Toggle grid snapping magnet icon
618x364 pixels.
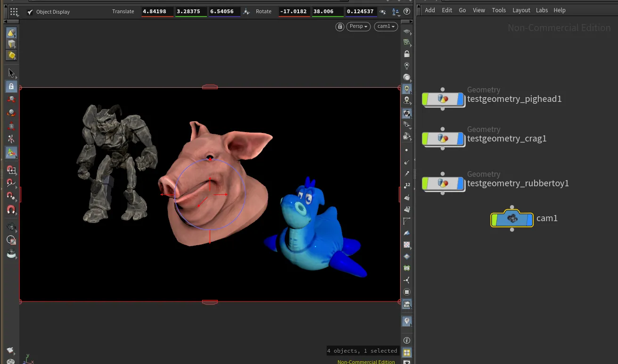click(11, 170)
